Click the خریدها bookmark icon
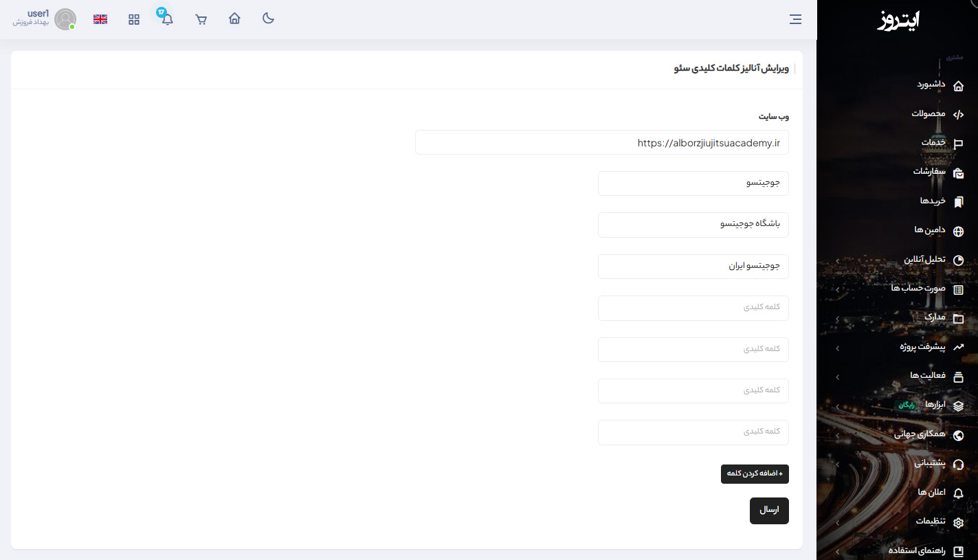This screenshot has width=978, height=560. point(959,202)
